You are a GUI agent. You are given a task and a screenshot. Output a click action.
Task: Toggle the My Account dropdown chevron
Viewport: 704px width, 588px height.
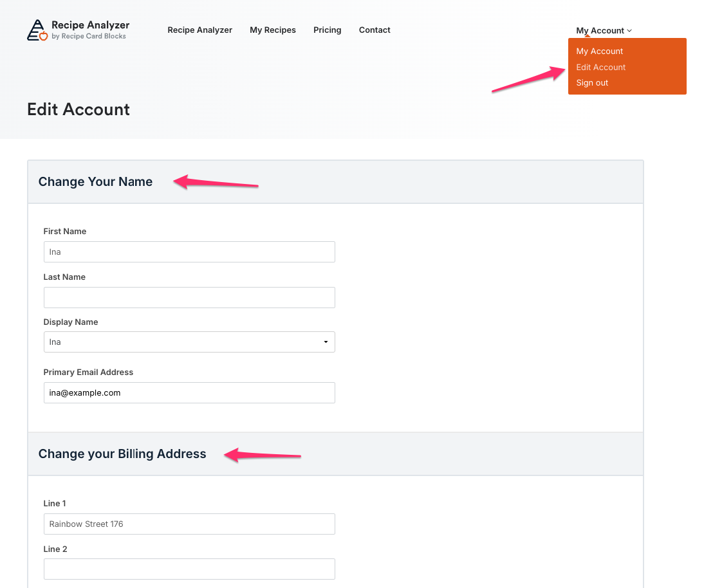629,30
